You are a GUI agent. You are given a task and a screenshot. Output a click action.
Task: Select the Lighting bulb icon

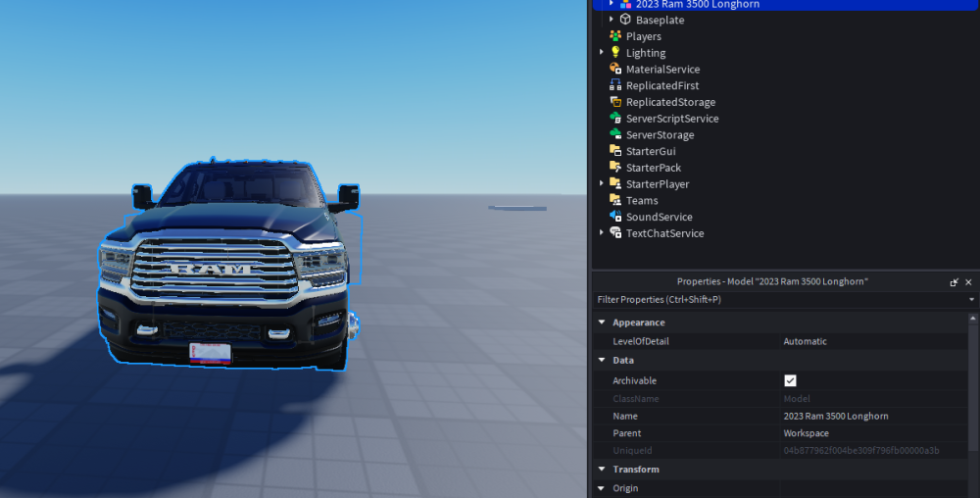coord(615,53)
